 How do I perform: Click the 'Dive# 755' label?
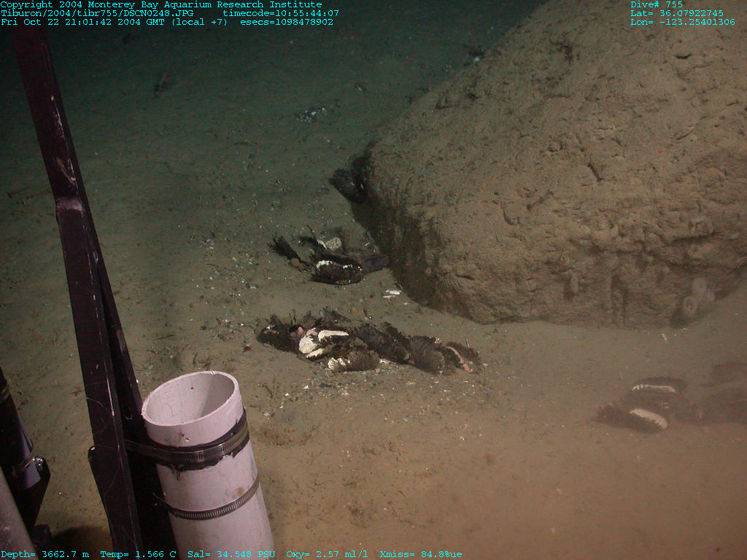pyautogui.click(x=657, y=4)
